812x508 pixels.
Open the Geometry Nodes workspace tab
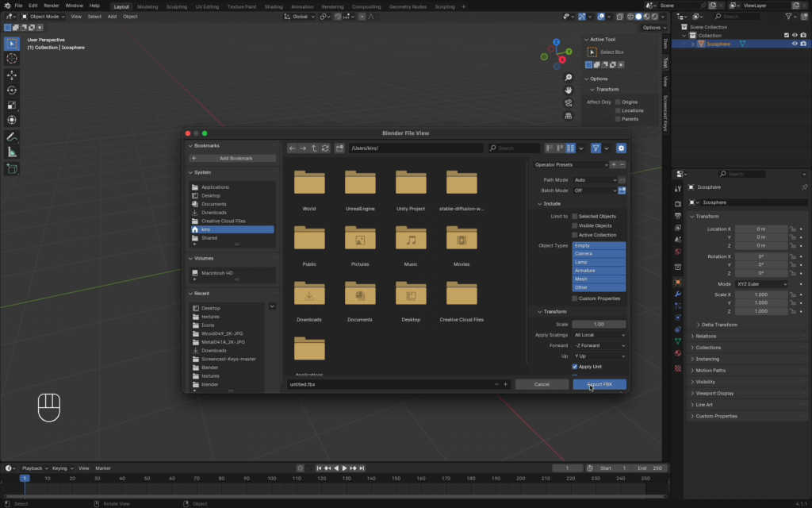tap(407, 6)
